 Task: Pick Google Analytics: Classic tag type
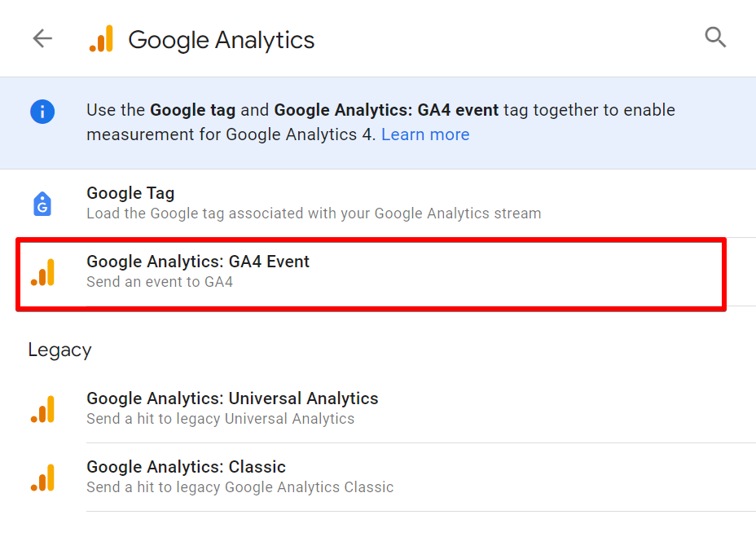[x=186, y=467]
